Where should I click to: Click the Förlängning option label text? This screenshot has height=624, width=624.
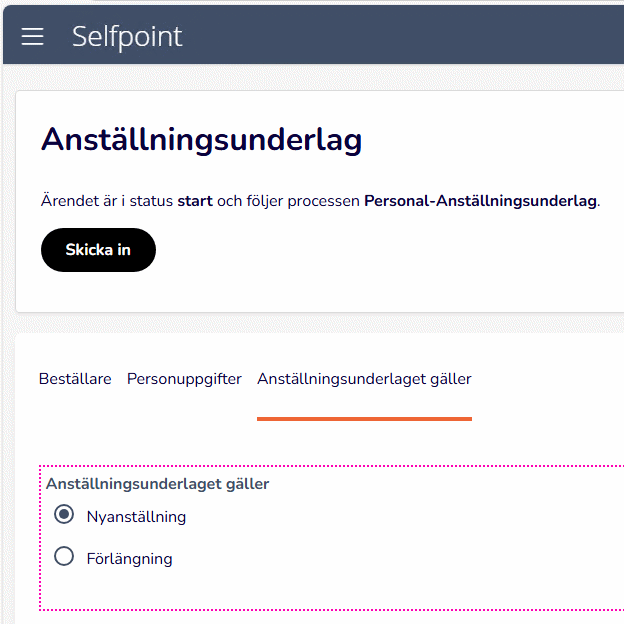point(129,559)
